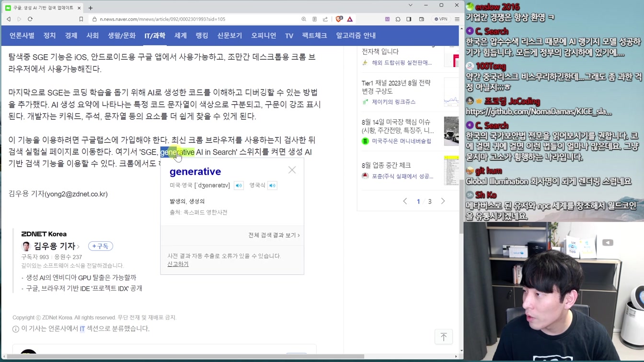Open the purple M extension icon
Viewport: 644px width, 362px height.
pos(387,19)
